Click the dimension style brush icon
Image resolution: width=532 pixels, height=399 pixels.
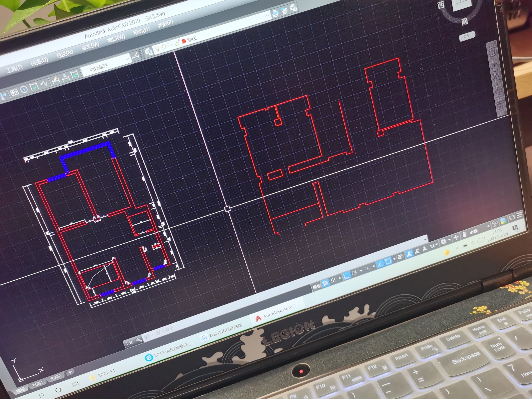[x=135, y=56]
